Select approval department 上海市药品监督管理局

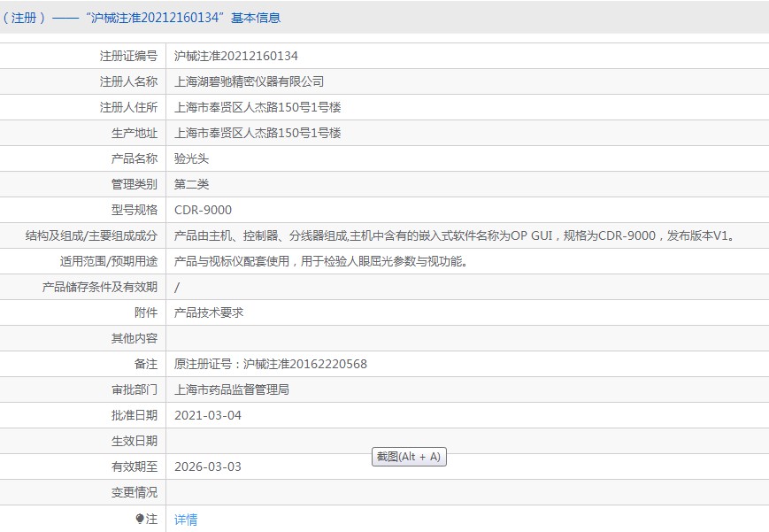point(232,389)
